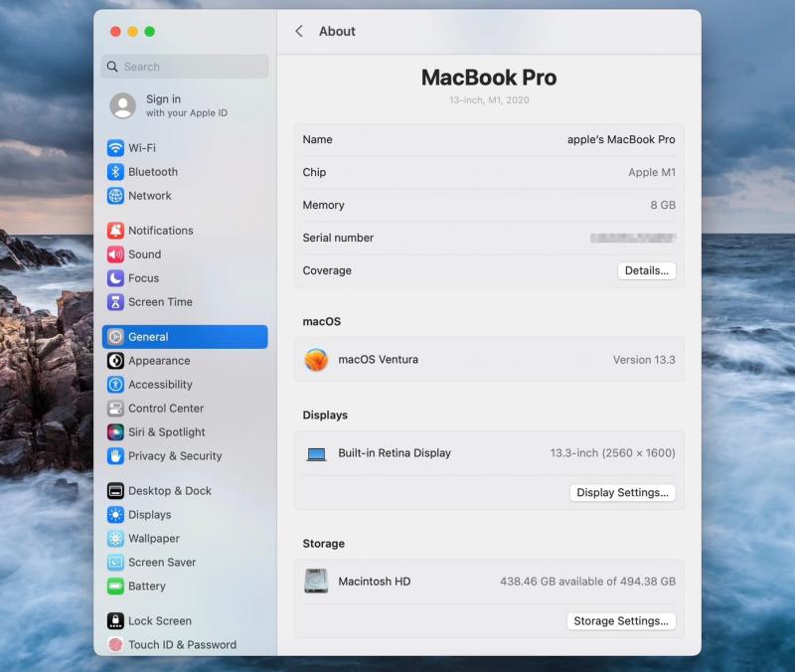Click the "13-inch, M1, 2020" subtitle
The height and width of the screenshot is (672, 795).
(489, 100)
